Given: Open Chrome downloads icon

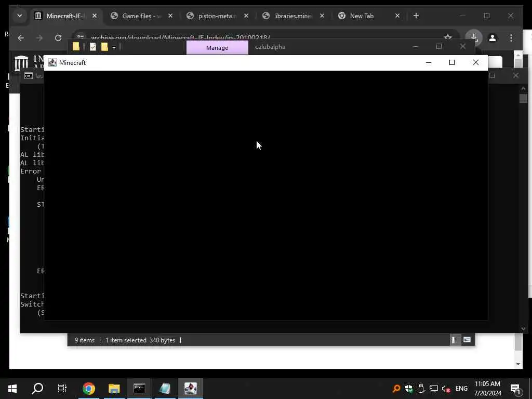Looking at the screenshot, I should click(x=474, y=37).
